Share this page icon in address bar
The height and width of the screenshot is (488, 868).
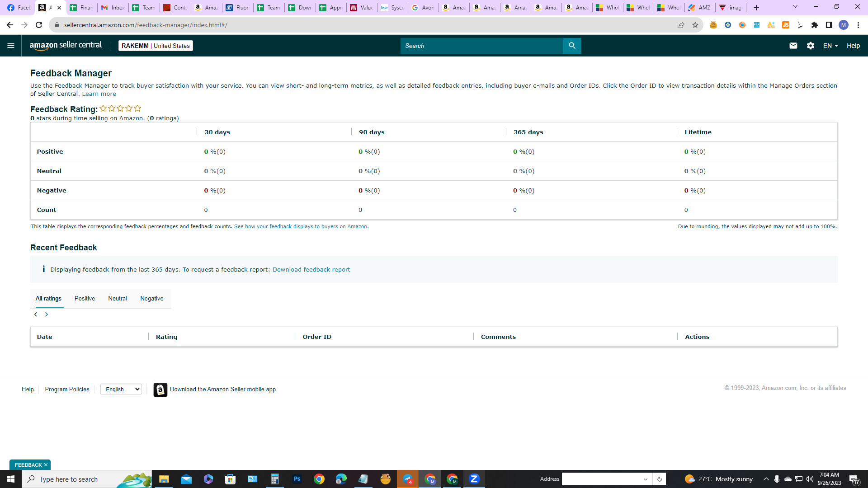[681, 25]
